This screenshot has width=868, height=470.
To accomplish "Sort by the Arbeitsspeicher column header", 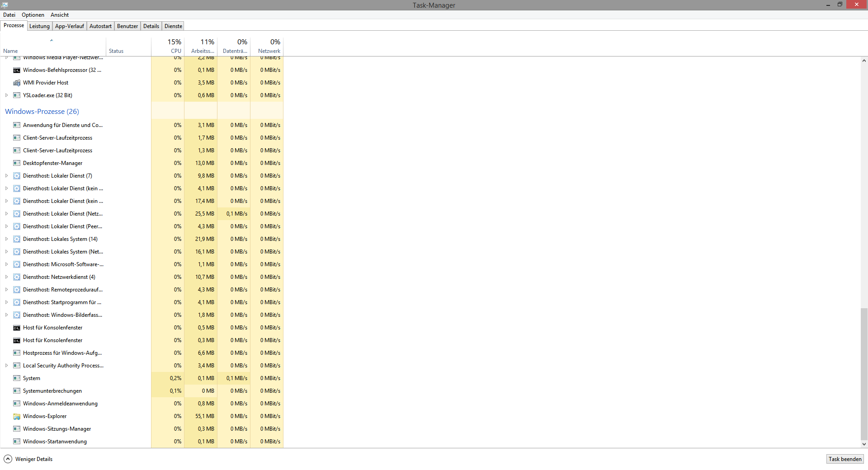I will [x=201, y=46].
